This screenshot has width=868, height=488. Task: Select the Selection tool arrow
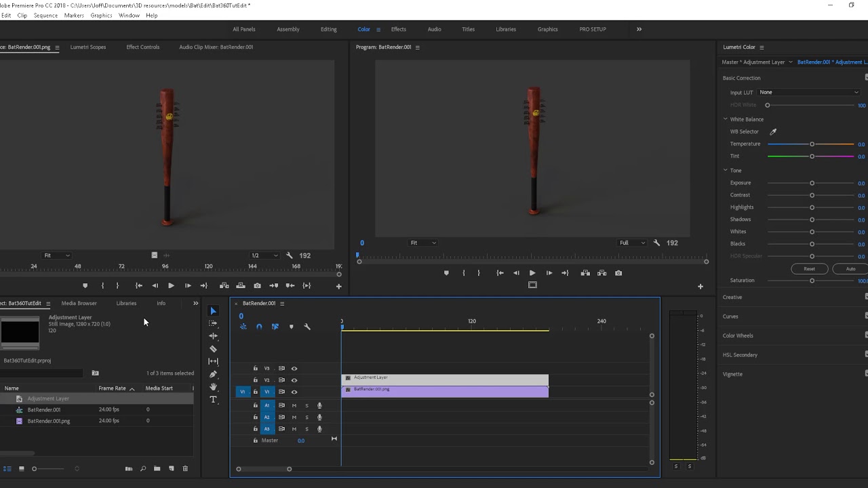click(213, 311)
